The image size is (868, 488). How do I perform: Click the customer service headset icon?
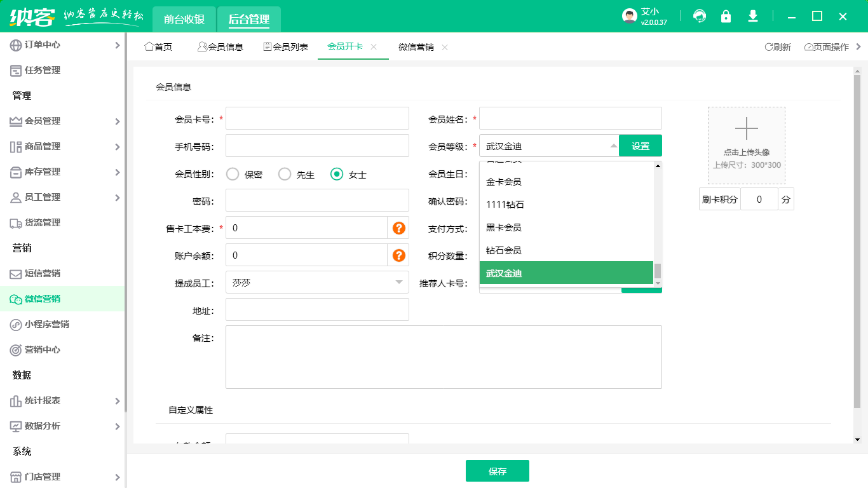700,16
